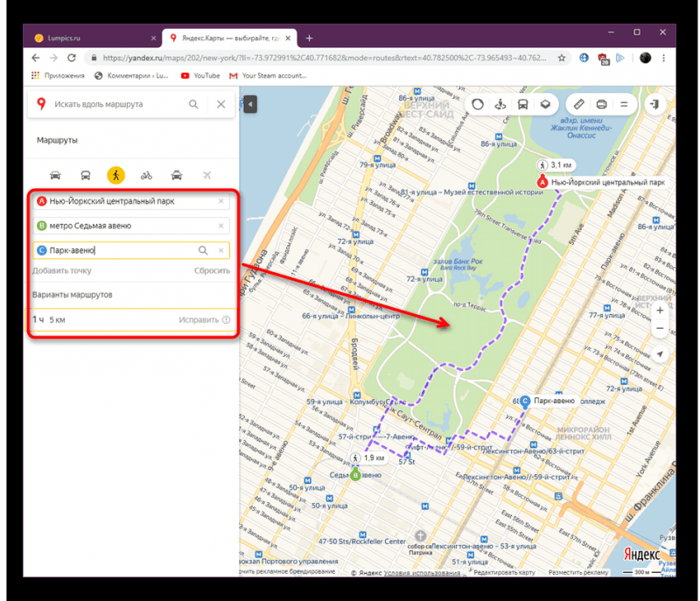Select the taxi route mode icon
Screen dimensions: 700x601
click(x=177, y=175)
